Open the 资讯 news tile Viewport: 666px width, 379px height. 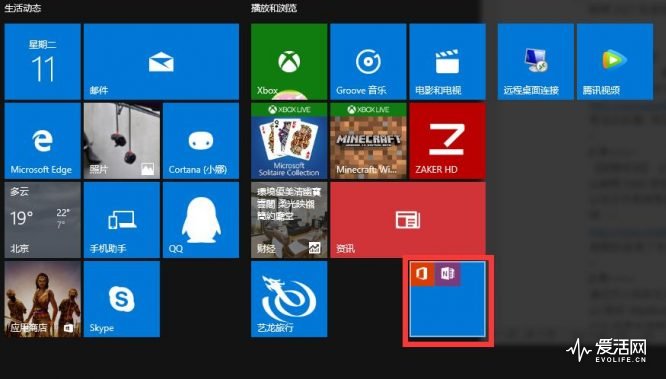pos(408,220)
